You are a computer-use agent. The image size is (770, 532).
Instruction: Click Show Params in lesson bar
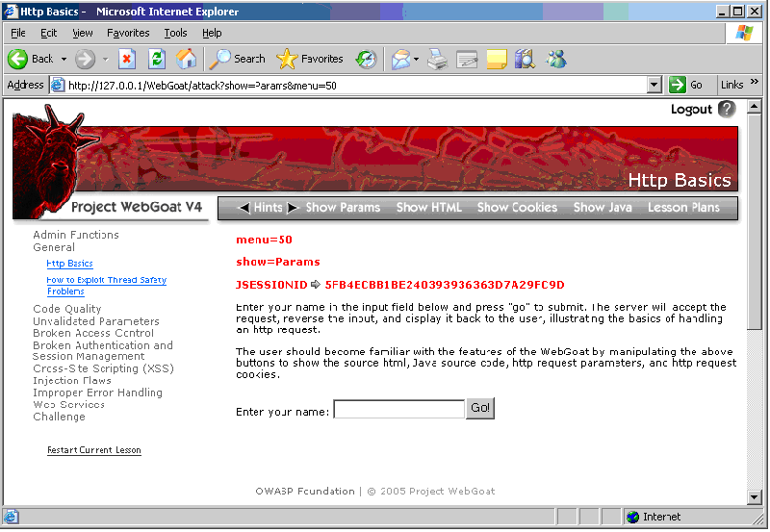pos(343,208)
